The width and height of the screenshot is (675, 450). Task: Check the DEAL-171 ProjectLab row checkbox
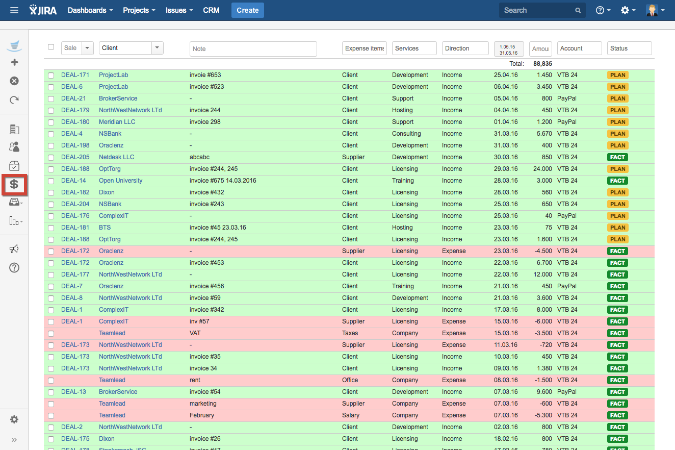pyautogui.click(x=51, y=75)
